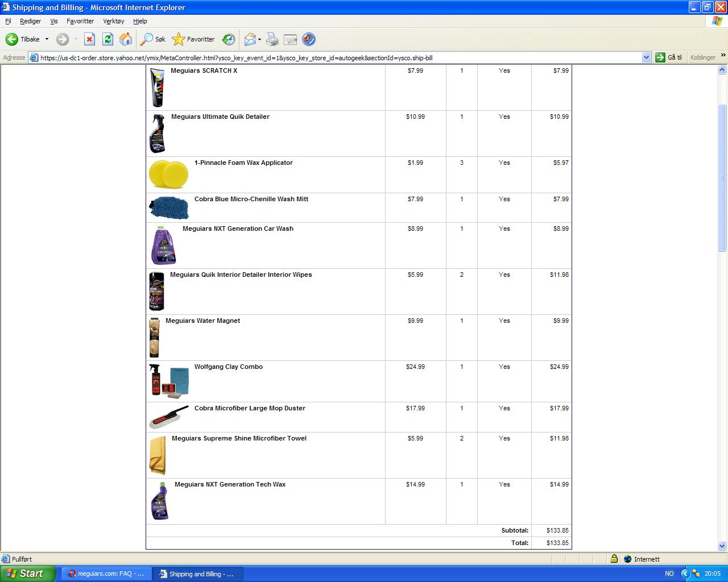The height and width of the screenshot is (582, 728).
Task: Open the Verktøy menu
Action: 114,21
